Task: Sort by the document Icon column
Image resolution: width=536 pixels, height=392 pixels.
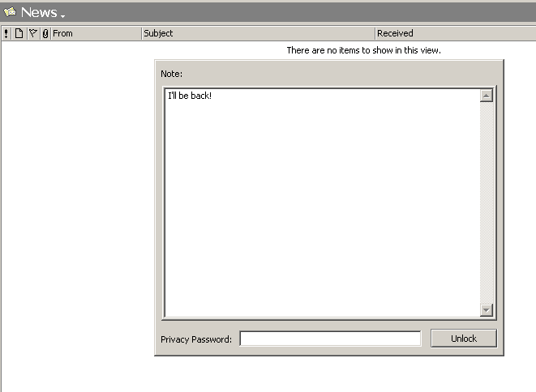Action: [x=19, y=33]
